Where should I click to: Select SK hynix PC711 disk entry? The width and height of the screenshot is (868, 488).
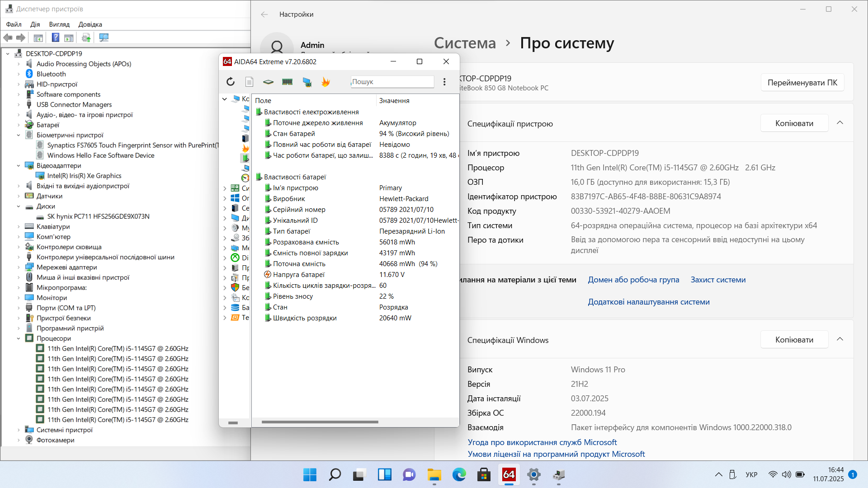pos(98,216)
